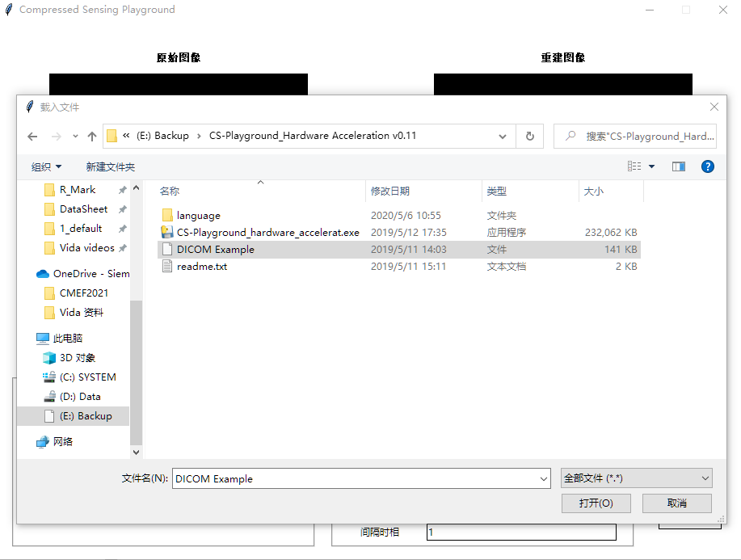
Task: Click the 间隔时相 input in main window
Action: (521, 532)
